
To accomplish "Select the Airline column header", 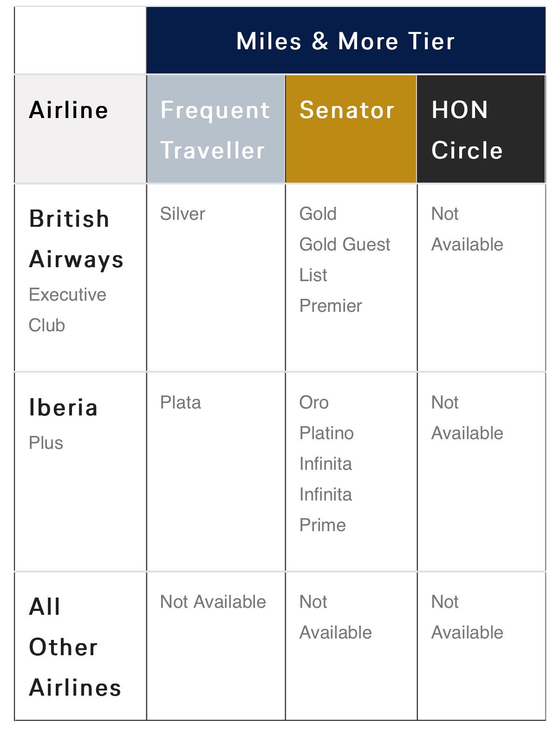I will click(69, 111).
